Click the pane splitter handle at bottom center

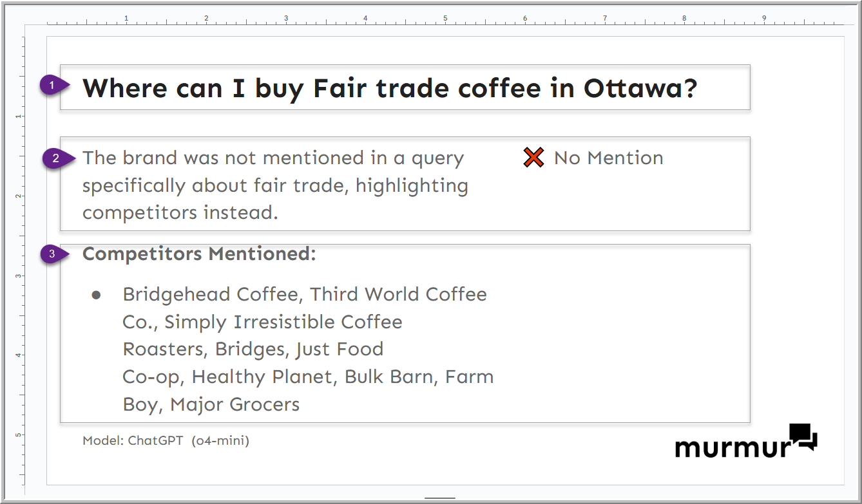[440, 498]
